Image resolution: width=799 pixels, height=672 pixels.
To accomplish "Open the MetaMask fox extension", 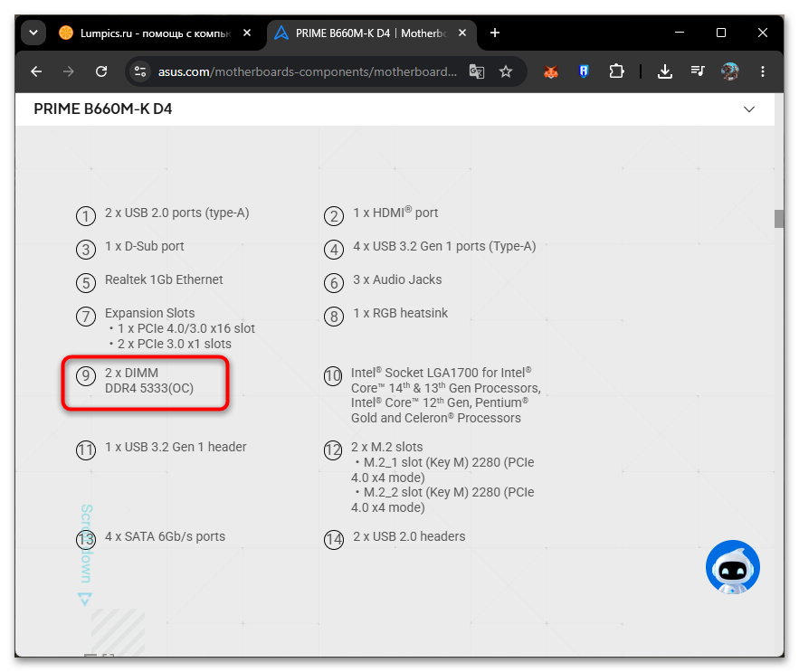I will [551, 71].
